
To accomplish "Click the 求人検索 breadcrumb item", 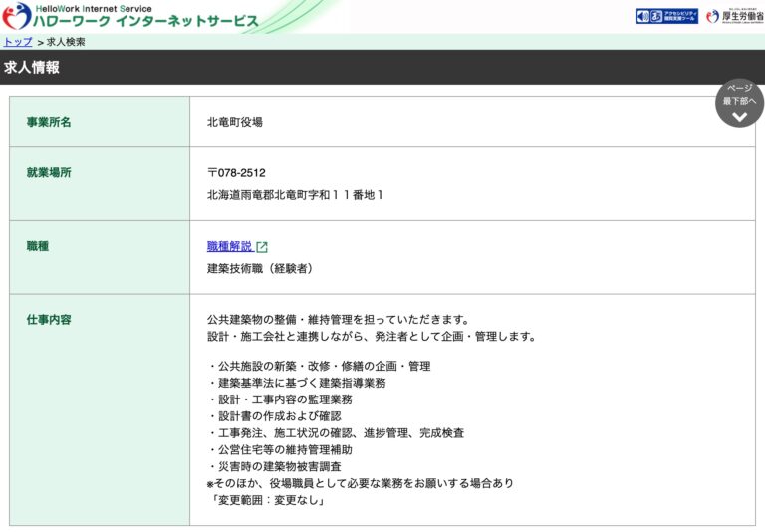I will coord(67,42).
